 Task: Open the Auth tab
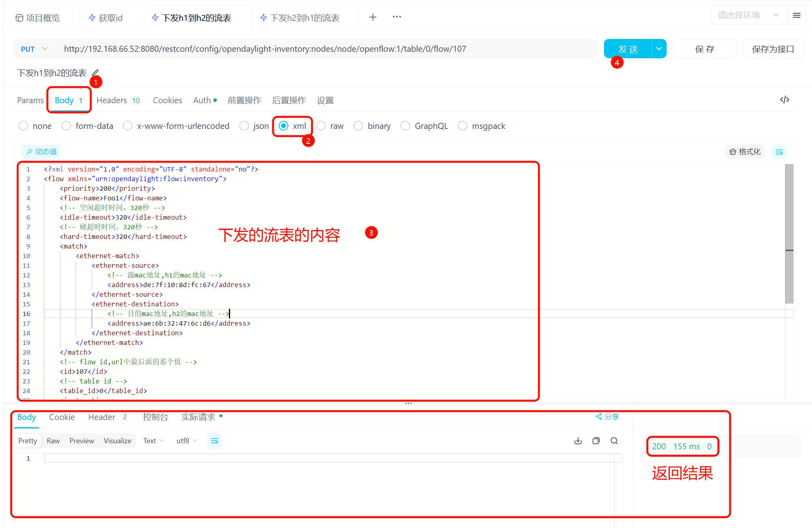point(205,100)
